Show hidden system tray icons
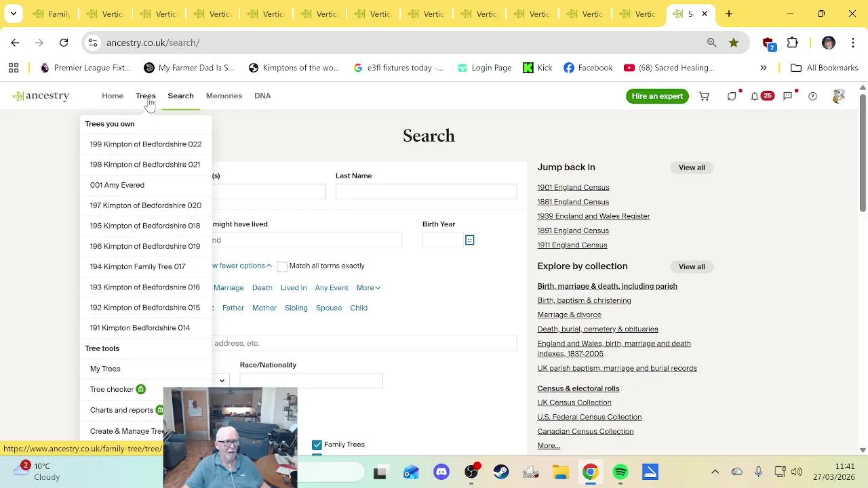The height and width of the screenshot is (488, 868). point(715,472)
